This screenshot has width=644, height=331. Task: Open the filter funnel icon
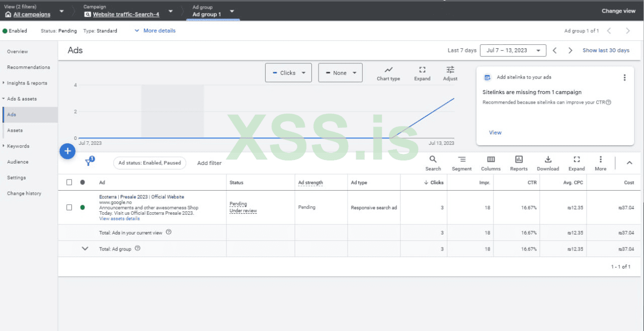click(x=89, y=161)
